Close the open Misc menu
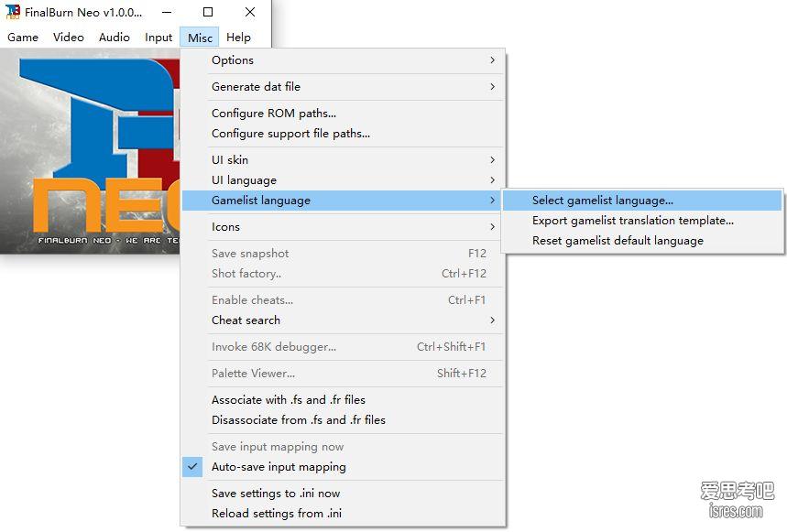The height and width of the screenshot is (532, 787). (200, 38)
